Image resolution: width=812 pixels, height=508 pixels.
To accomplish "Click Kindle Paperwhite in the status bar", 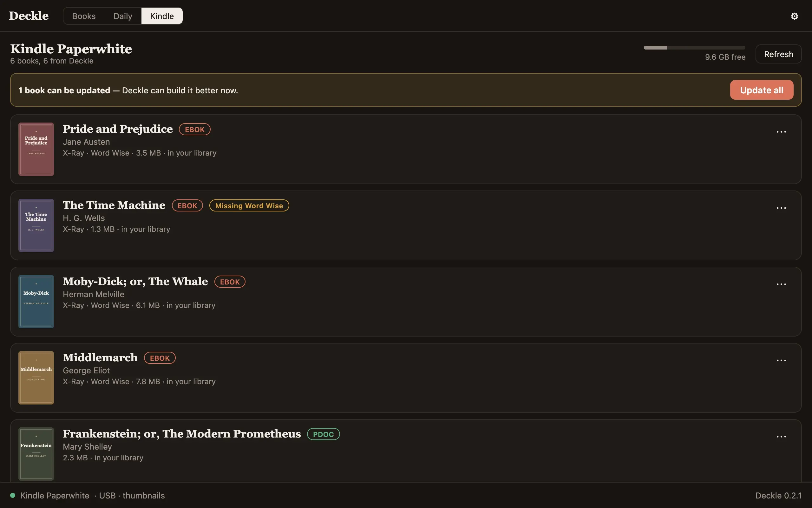I will click(55, 496).
